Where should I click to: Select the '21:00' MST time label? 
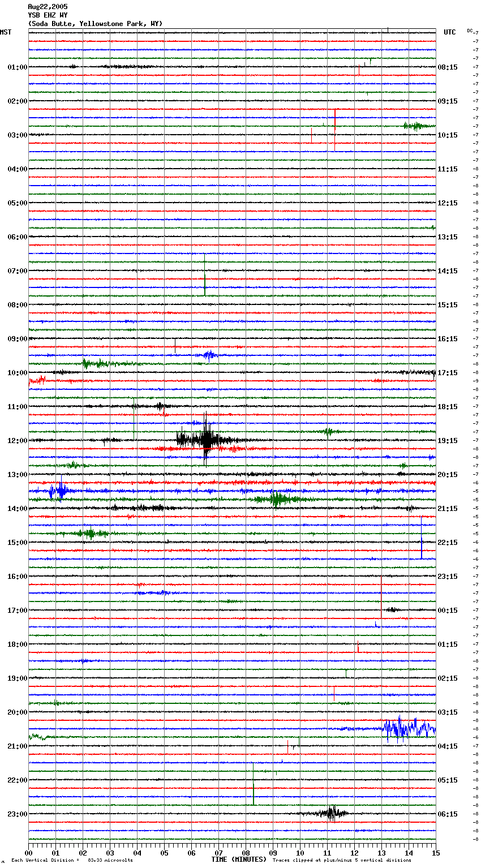tap(18, 746)
